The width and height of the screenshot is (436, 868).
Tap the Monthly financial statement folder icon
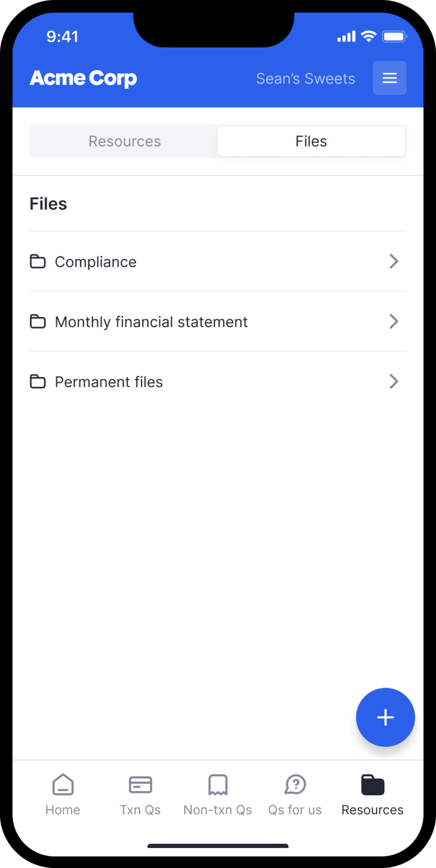point(38,321)
